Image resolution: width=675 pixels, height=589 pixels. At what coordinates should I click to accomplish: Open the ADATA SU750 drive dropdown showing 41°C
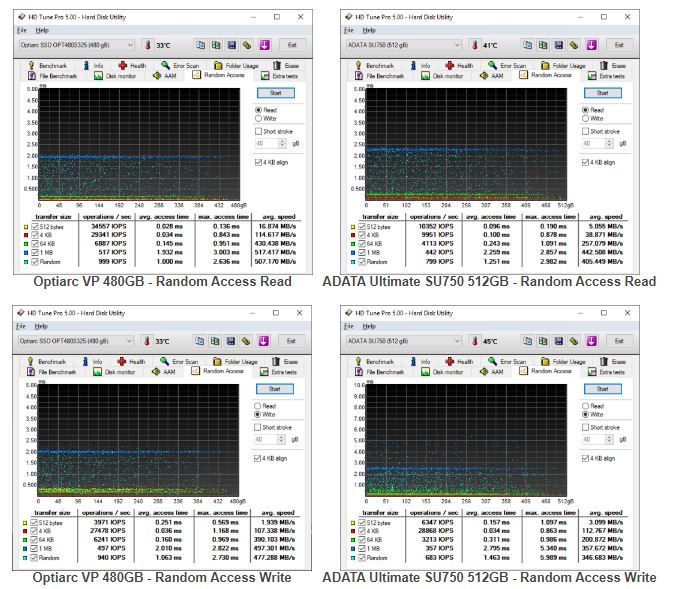click(x=458, y=45)
